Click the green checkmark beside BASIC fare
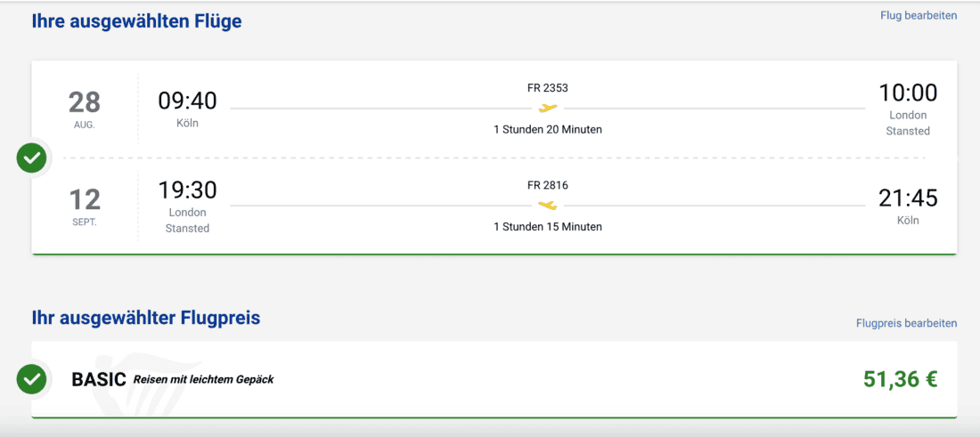This screenshot has height=437, width=980. (32, 379)
